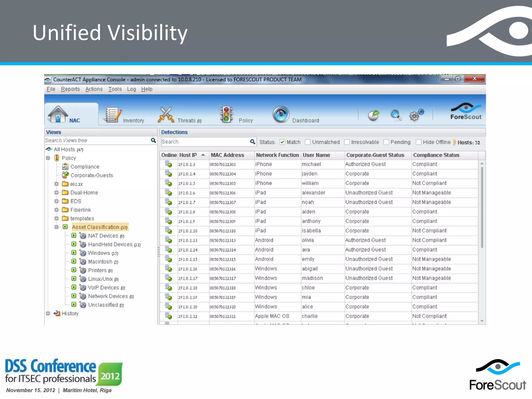Viewport: 532px width, 399px height.
Task: Expand the EDS folder
Action: [x=57, y=201]
